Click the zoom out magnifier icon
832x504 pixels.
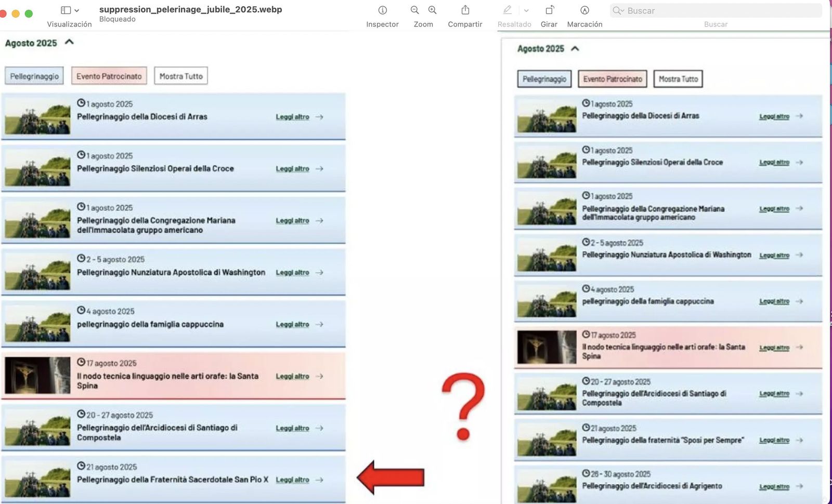(414, 10)
